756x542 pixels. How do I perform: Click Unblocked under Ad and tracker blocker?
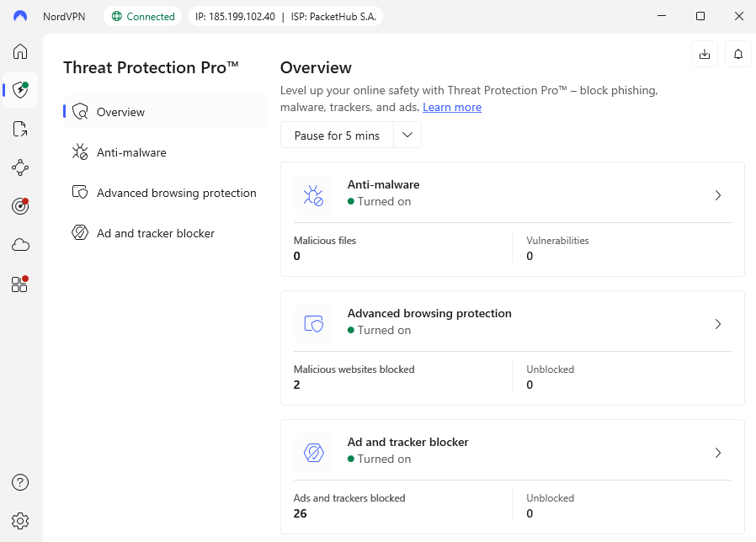click(550, 498)
